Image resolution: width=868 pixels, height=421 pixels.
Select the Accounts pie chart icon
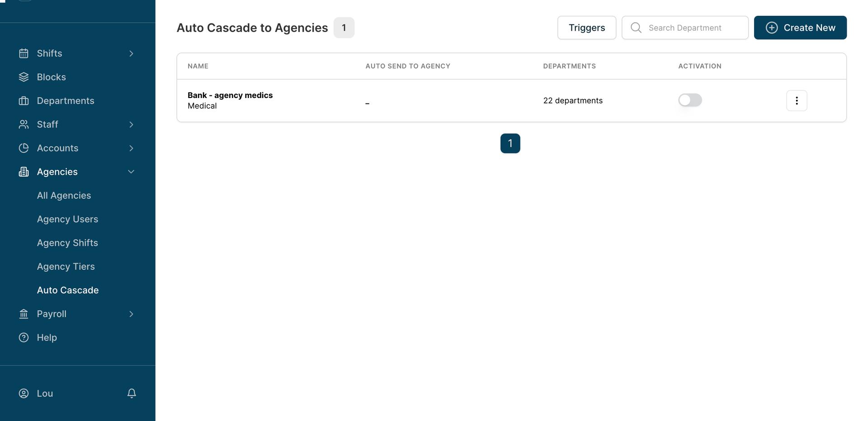click(x=24, y=148)
